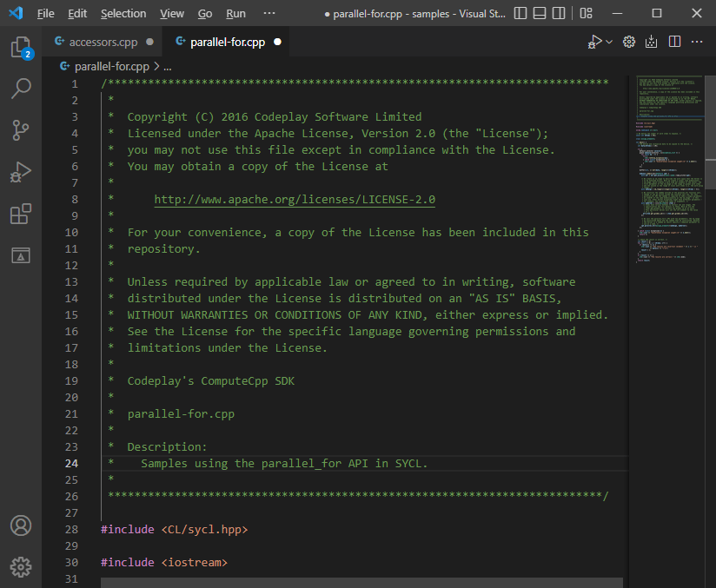Open the Explorer view in the Activity Bar
The height and width of the screenshot is (588, 716).
tap(21, 48)
